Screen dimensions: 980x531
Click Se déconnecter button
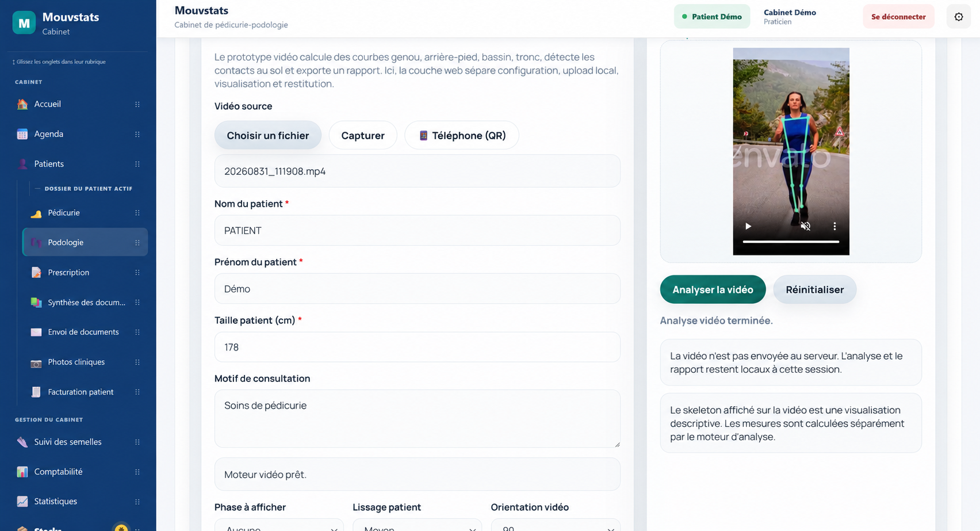pos(898,17)
